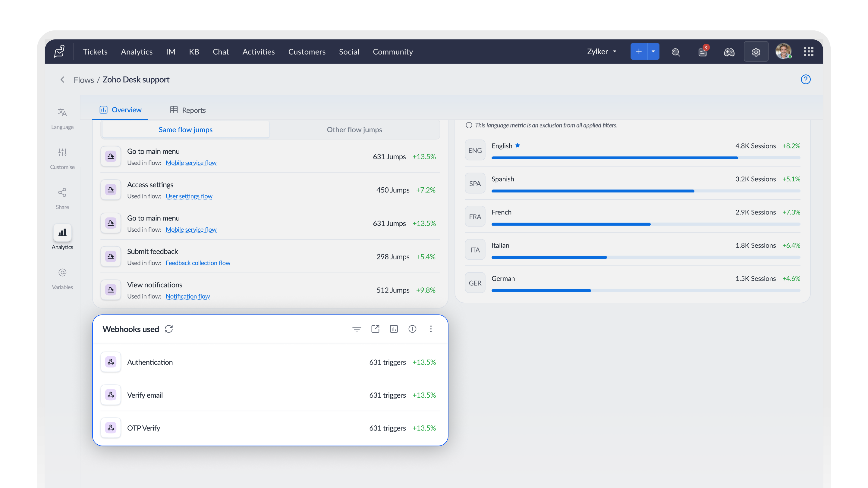Click the Authentication webhook icon

click(x=111, y=362)
